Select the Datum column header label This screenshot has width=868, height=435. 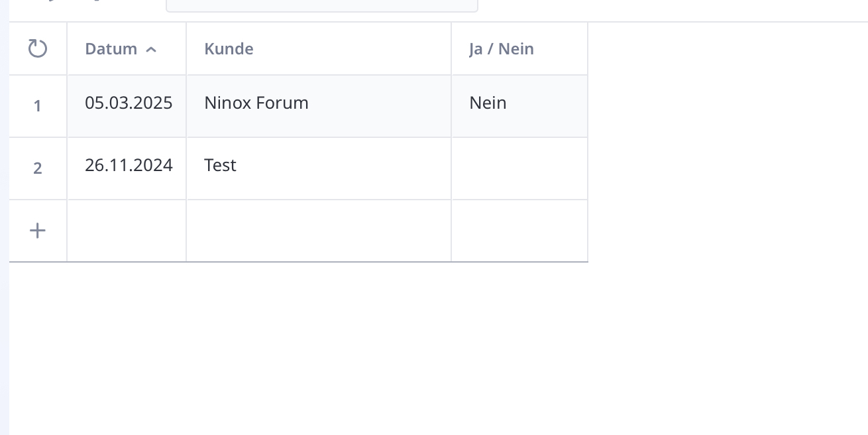(111, 48)
